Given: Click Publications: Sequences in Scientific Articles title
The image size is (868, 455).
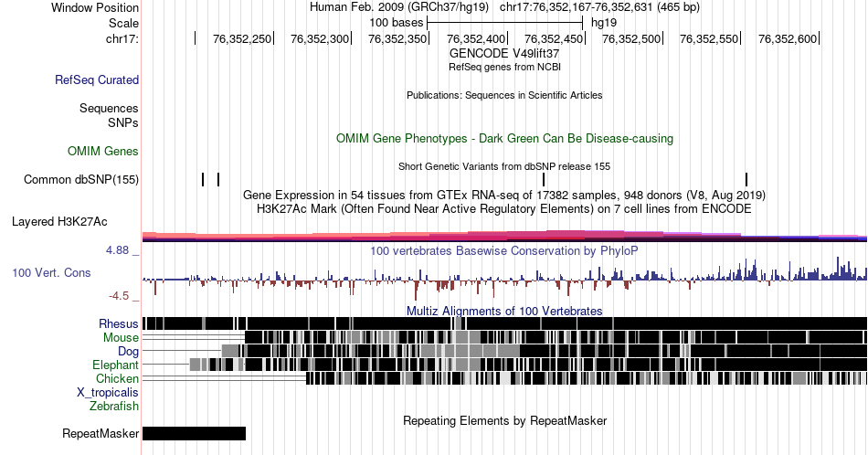Looking at the screenshot, I should tap(504, 95).
